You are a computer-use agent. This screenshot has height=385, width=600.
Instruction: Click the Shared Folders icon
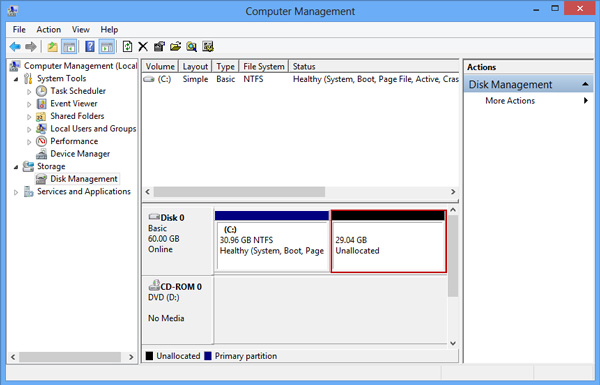41,116
